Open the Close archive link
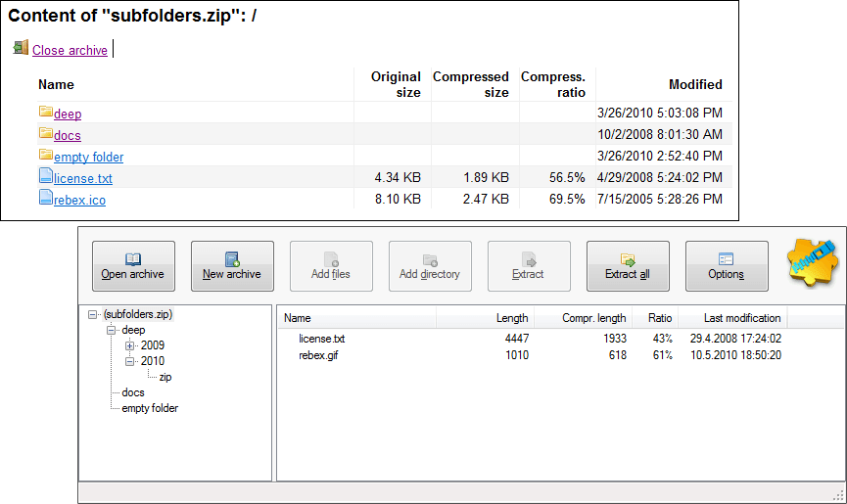The width and height of the screenshot is (847, 504). pyautogui.click(x=70, y=50)
